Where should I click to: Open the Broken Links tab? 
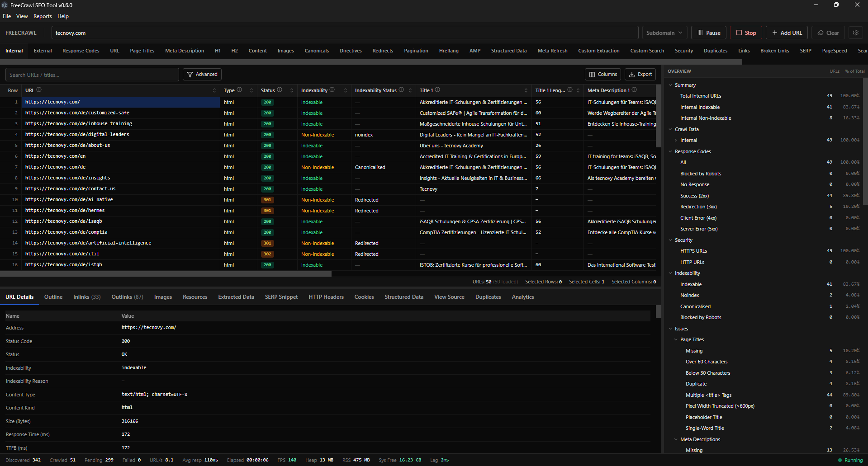click(774, 51)
